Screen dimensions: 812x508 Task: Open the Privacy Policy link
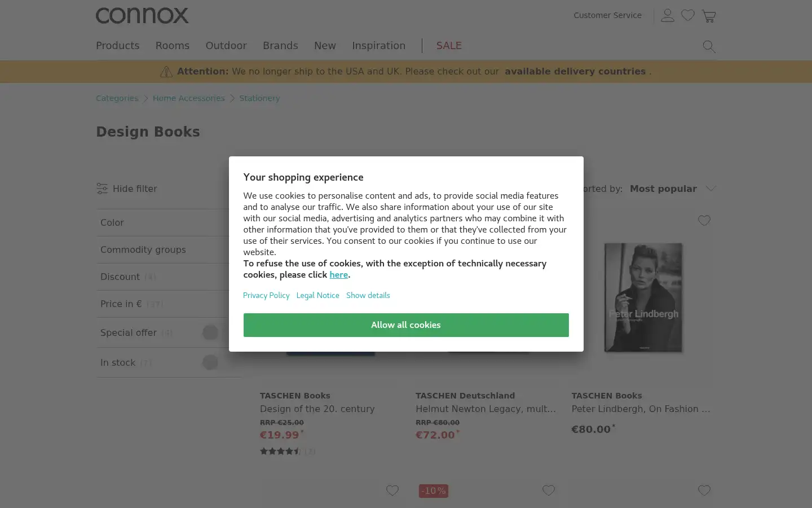click(x=266, y=295)
